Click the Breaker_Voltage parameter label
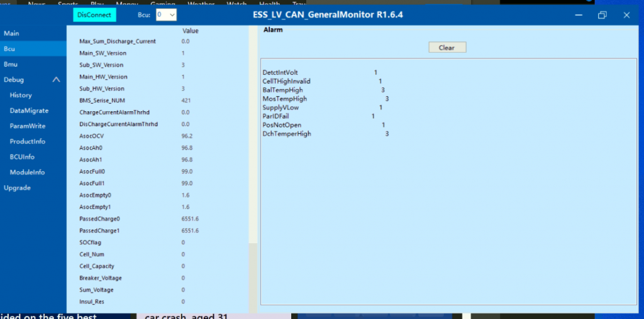The image size is (644, 319). pos(101,278)
